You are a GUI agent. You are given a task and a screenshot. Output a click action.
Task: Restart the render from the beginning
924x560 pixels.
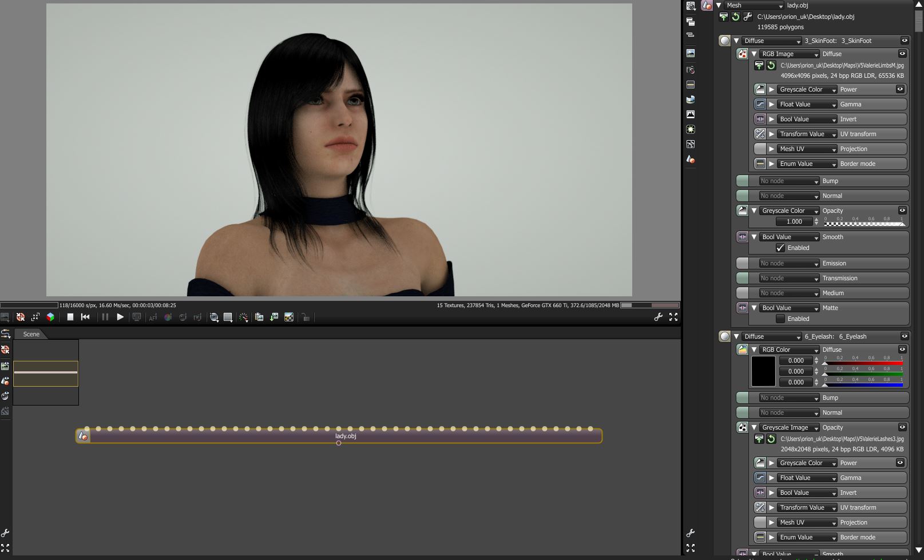click(x=85, y=317)
